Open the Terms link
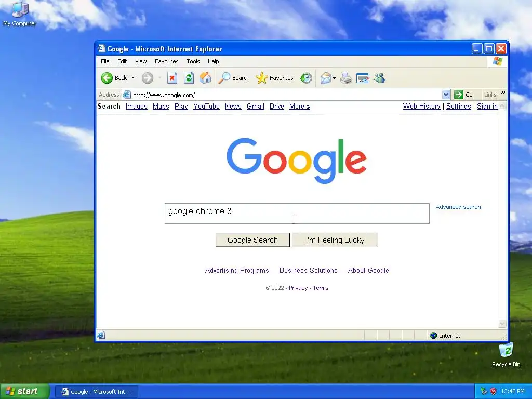Viewport: 532px width, 399px height. [x=321, y=288]
